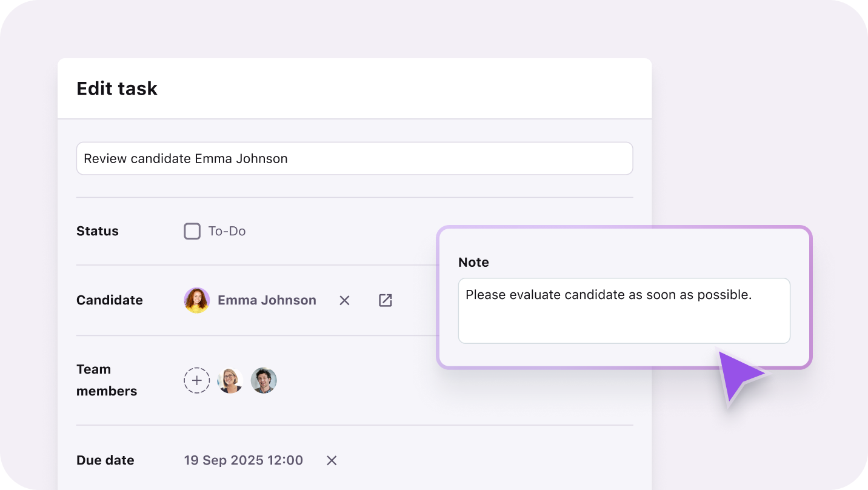This screenshot has height=490, width=868.
Task: Click the task title input field
Action: (x=355, y=158)
